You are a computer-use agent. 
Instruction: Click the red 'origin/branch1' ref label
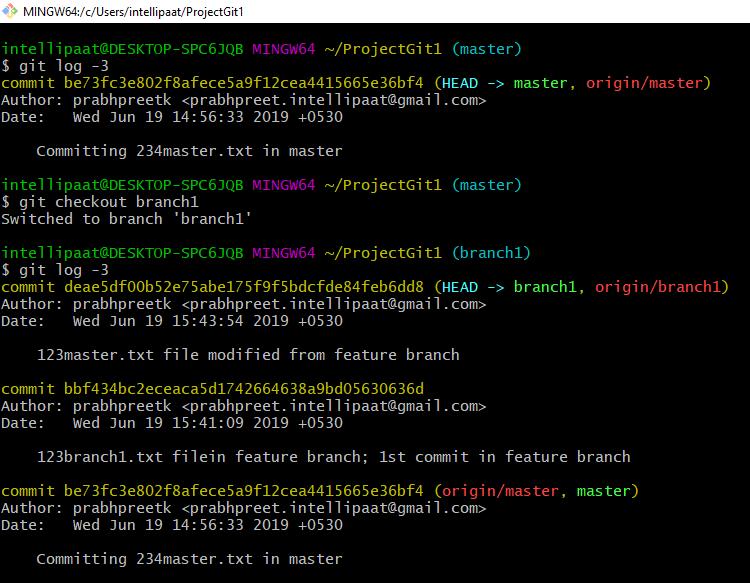[656, 287]
